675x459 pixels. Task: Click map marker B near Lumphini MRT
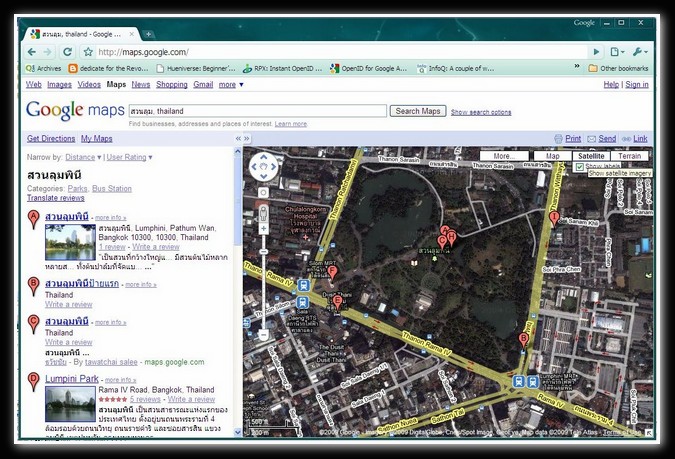tap(523, 340)
